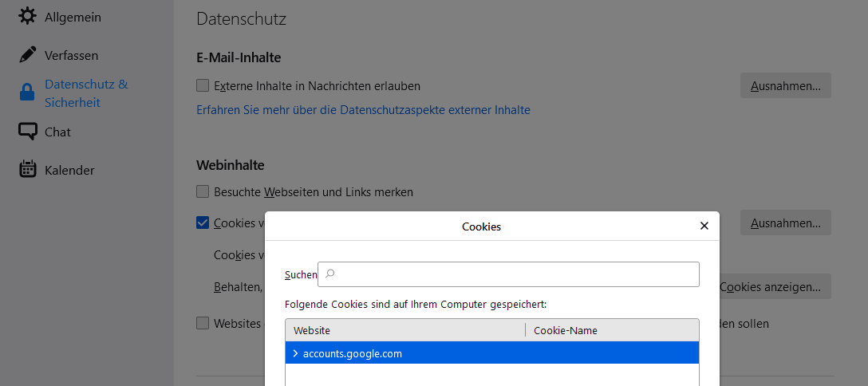Open link about Datenschutzaspekte externer Inhalte
868x386 pixels.
(x=363, y=110)
